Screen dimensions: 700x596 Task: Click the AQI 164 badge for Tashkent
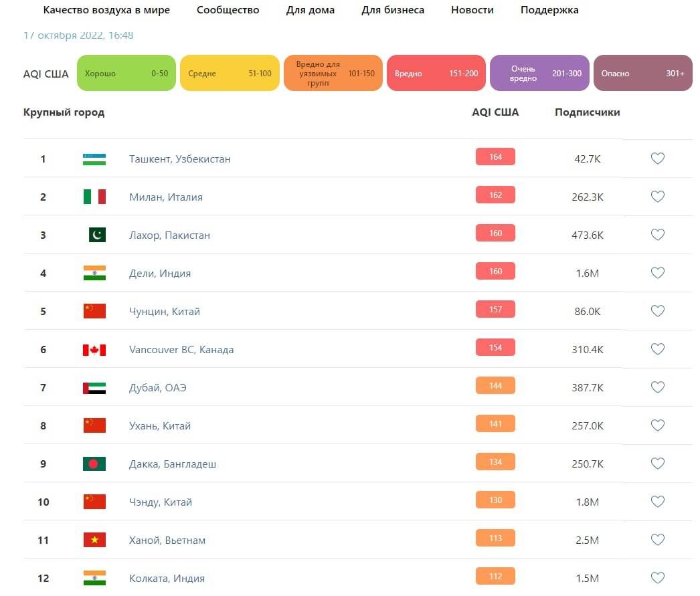(x=495, y=157)
